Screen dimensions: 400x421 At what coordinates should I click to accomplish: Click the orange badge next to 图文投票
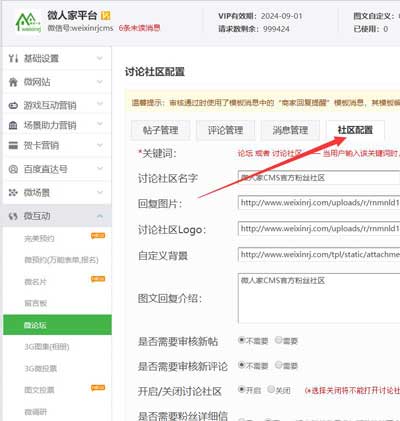click(98, 387)
